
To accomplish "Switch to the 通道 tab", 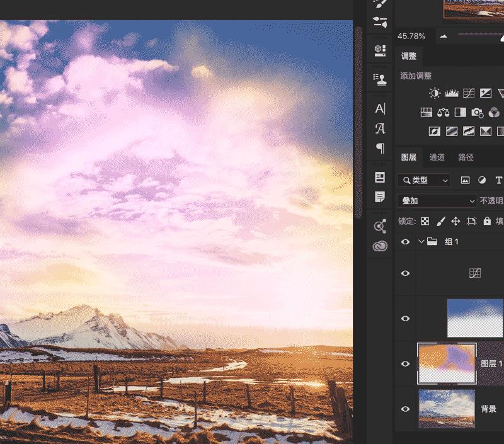I will tap(437, 157).
